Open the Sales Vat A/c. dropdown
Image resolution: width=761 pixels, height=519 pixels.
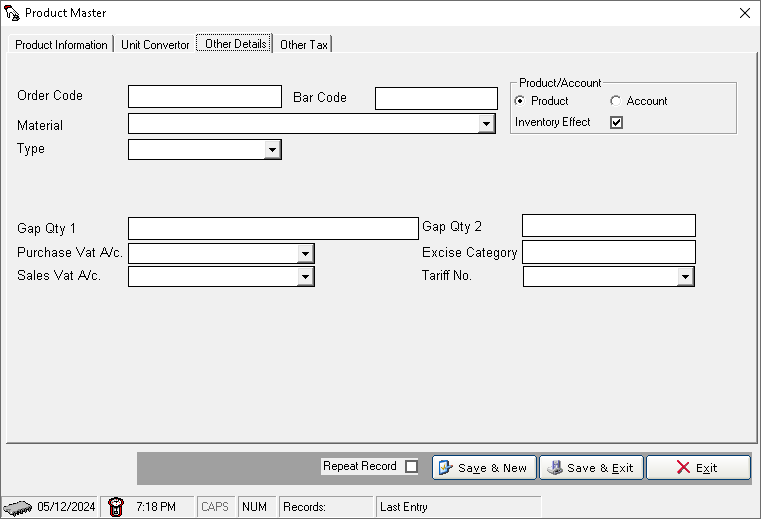coord(305,277)
